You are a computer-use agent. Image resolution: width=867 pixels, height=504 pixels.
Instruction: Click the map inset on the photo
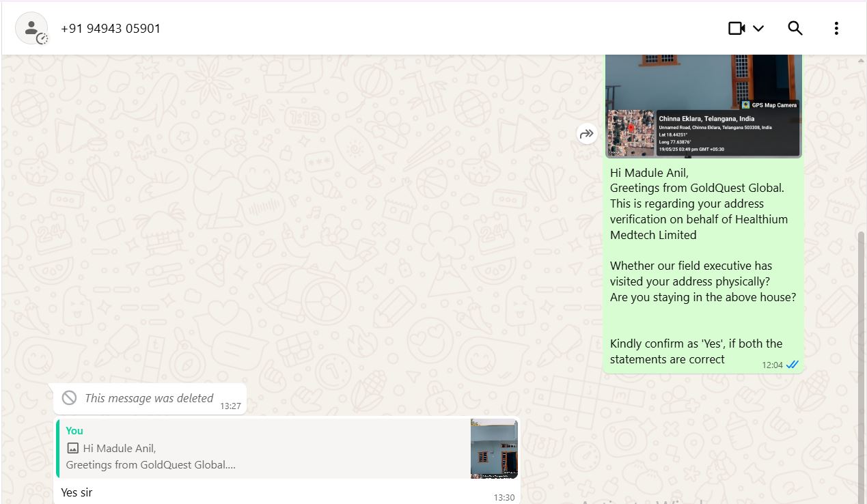click(631, 132)
